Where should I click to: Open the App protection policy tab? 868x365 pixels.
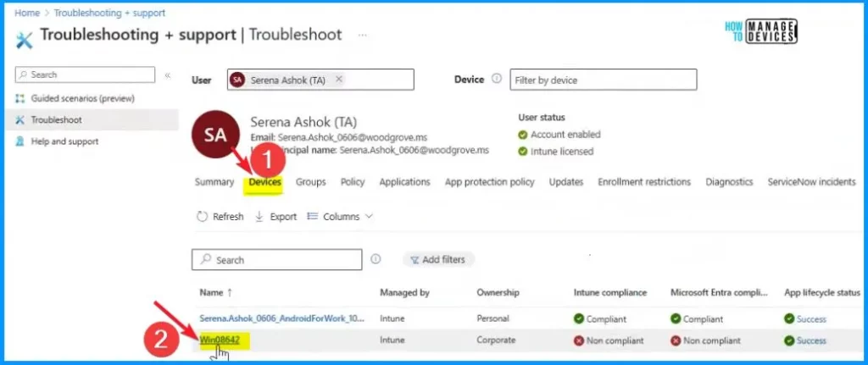(489, 182)
